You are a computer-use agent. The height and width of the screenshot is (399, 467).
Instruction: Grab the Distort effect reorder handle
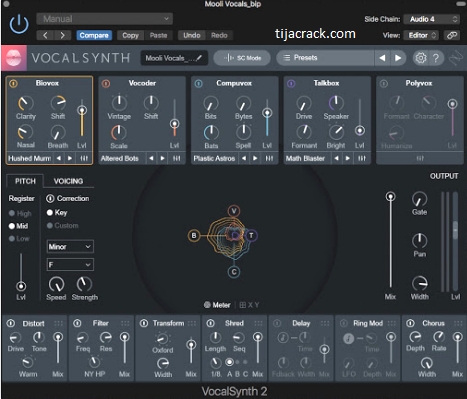pyautogui.click(x=58, y=323)
